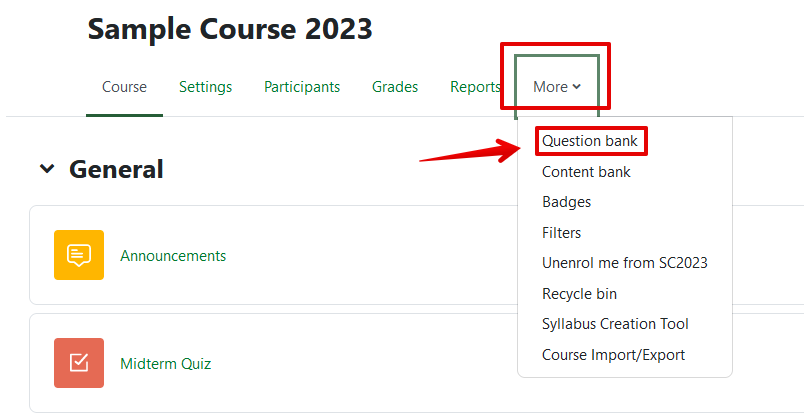The width and height of the screenshot is (804, 417).
Task: Choose Question bank from the menu
Action: (x=590, y=141)
